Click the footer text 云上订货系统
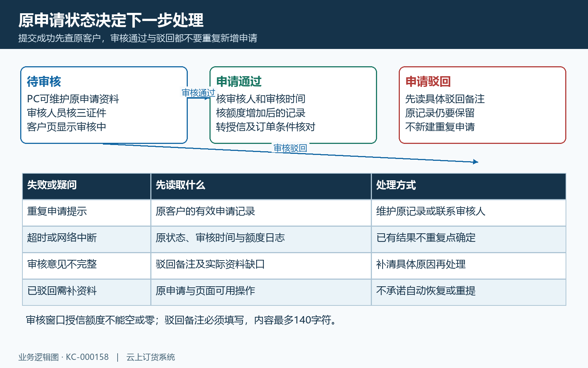 click(x=151, y=357)
